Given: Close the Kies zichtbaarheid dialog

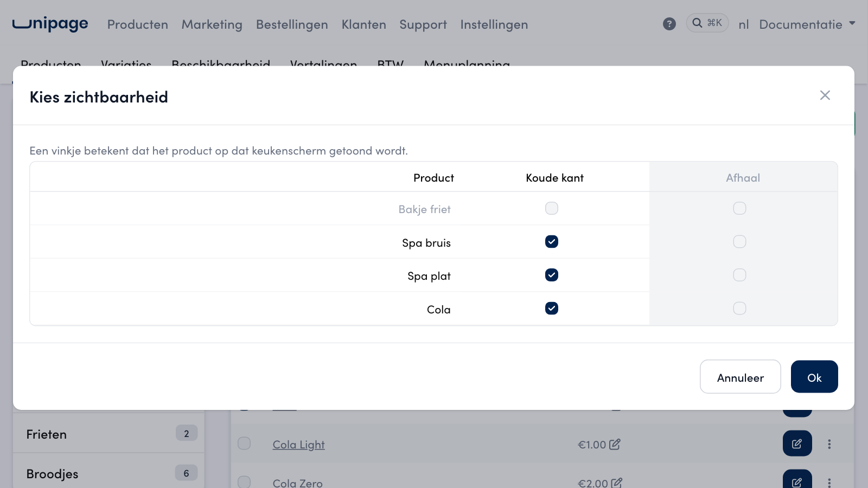Looking at the screenshot, I should pyautogui.click(x=825, y=95).
